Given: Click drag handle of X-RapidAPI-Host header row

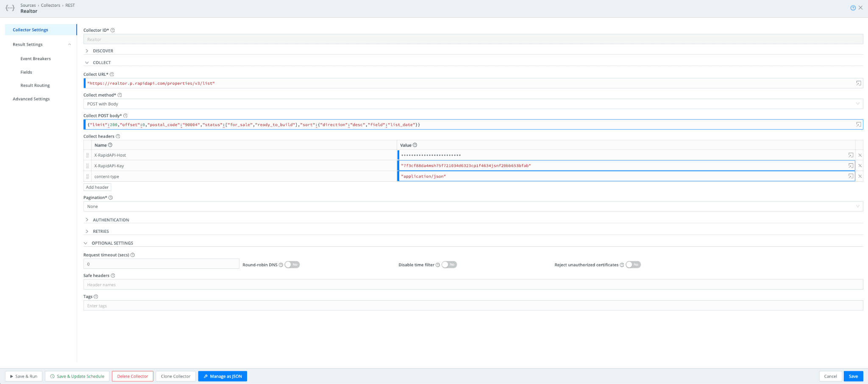Looking at the screenshot, I should 88,155.
